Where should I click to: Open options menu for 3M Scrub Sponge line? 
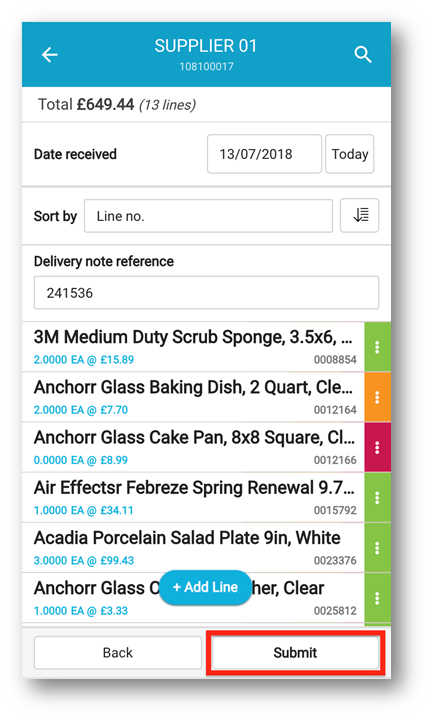coord(377,347)
